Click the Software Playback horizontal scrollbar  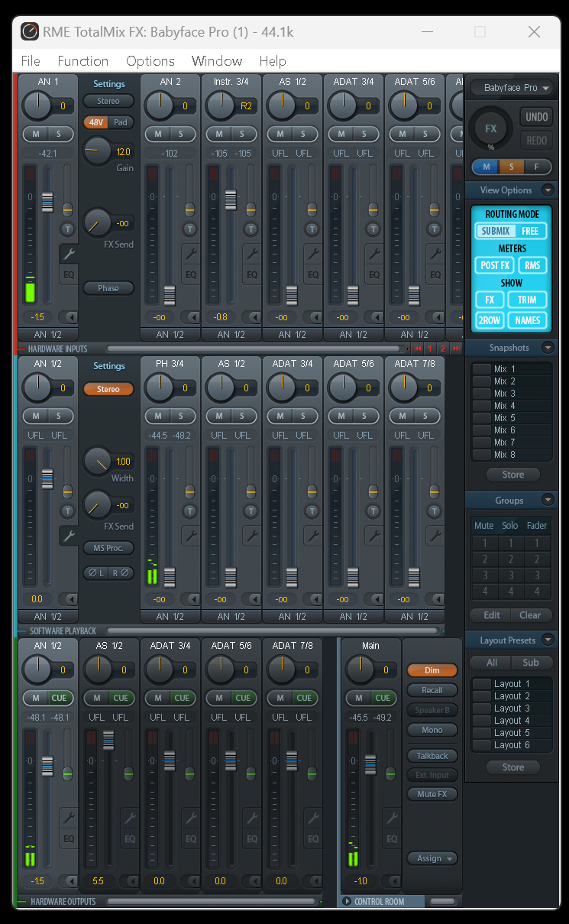coord(273,631)
